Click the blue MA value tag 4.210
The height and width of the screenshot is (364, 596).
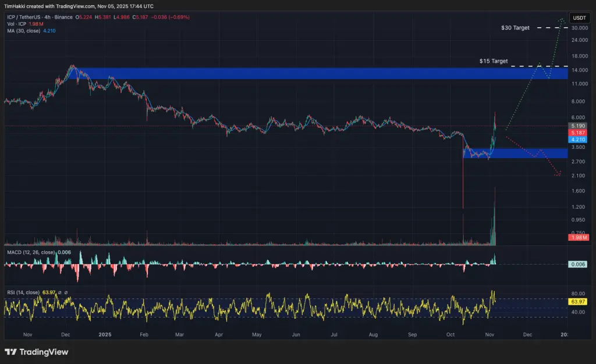pyautogui.click(x=578, y=139)
